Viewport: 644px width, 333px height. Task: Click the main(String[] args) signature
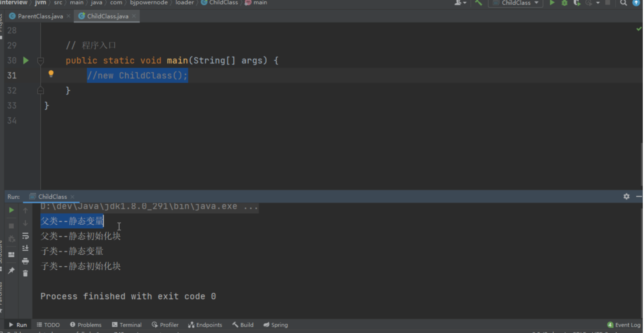click(217, 61)
